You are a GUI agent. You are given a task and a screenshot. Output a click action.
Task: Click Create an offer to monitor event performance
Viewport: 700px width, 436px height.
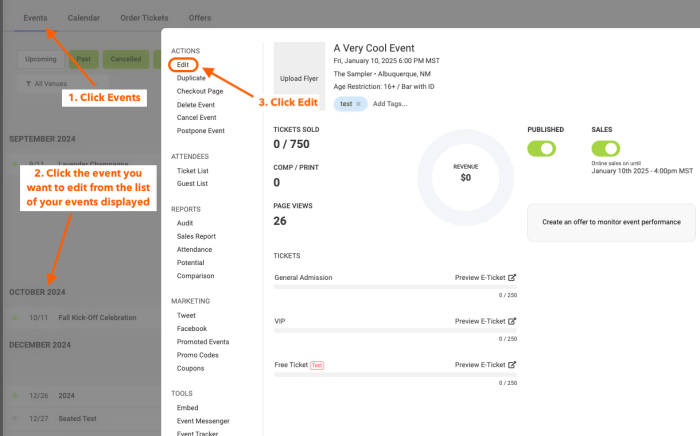611,222
